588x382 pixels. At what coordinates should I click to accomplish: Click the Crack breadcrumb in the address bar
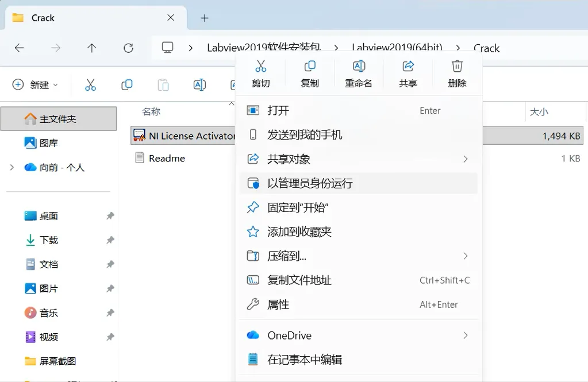pos(486,48)
